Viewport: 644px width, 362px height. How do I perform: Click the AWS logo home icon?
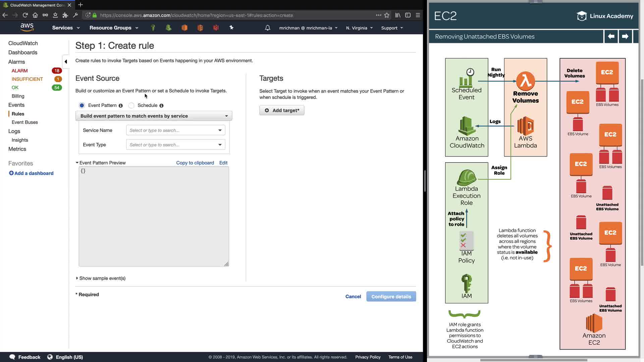click(27, 27)
